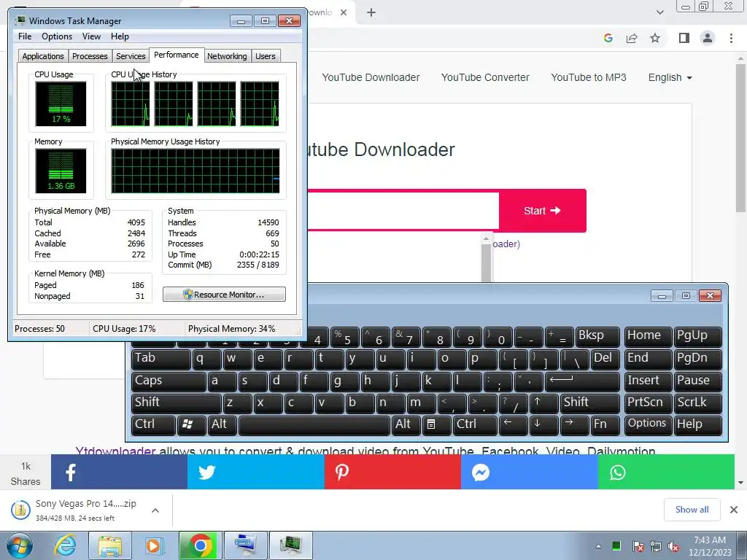Open the YouTube Downloader nav link
This screenshot has width=747, height=560.
tap(371, 77)
